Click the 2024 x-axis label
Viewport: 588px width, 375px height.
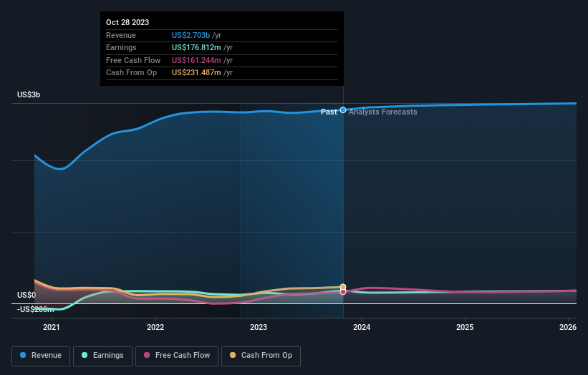pos(362,327)
